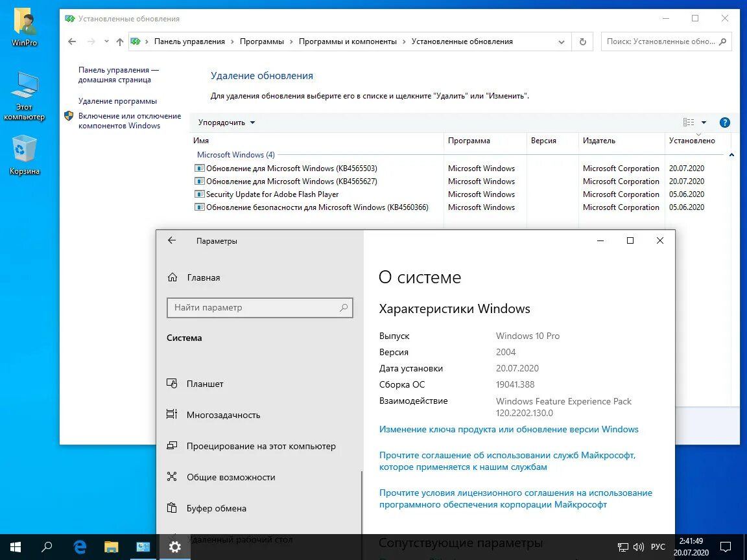747x560 pixels.
Task: Open File Explorer from the taskbar
Action: pos(111,546)
